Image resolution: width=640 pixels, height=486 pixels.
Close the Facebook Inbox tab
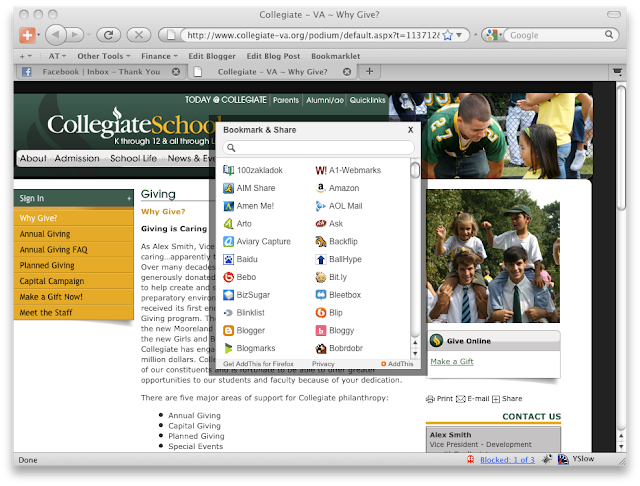176,72
